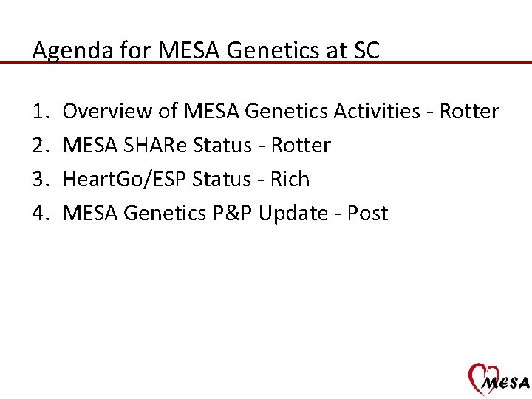
Task: Click list number 2
Action: [x=40, y=146]
